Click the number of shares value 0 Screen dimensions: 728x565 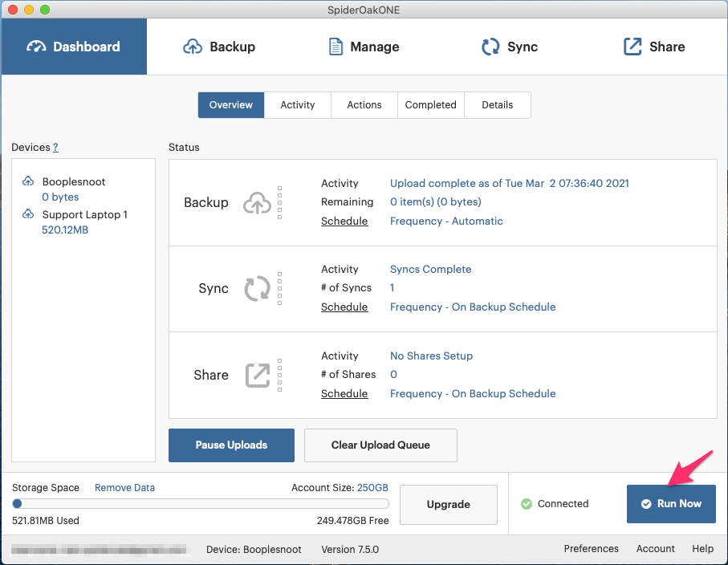pos(393,374)
